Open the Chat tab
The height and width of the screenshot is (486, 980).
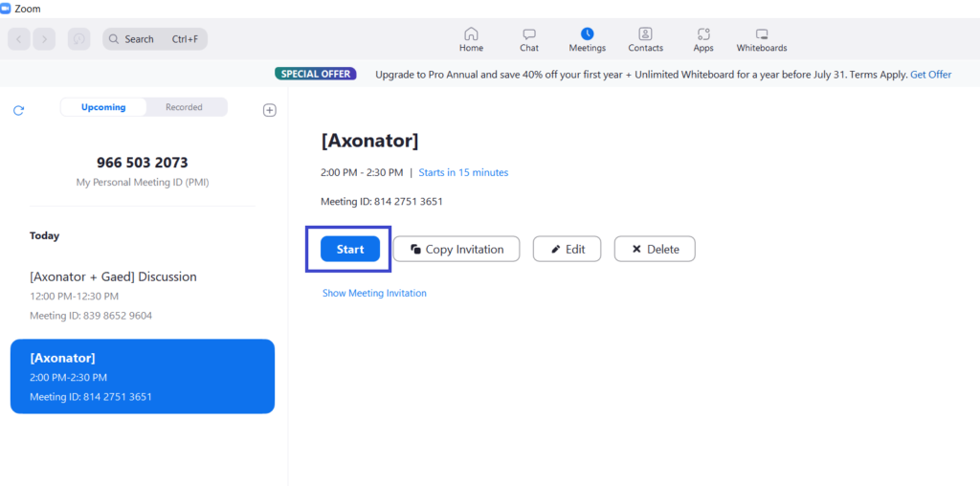(x=528, y=40)
